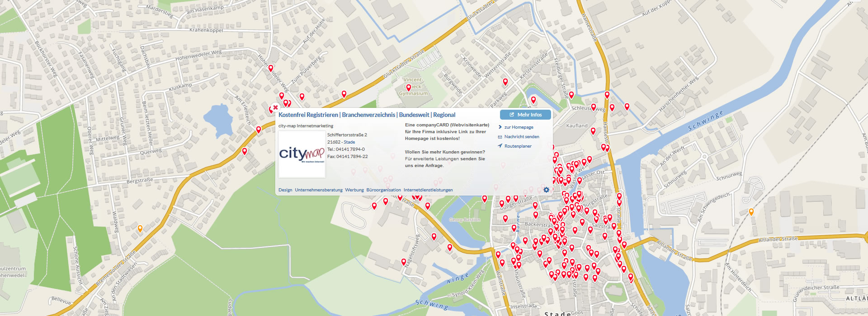Image resolution: width=868 pixels, height=316 pixels.
Task: Click the Mehr Infos button
Action: [x=525, y=115]
